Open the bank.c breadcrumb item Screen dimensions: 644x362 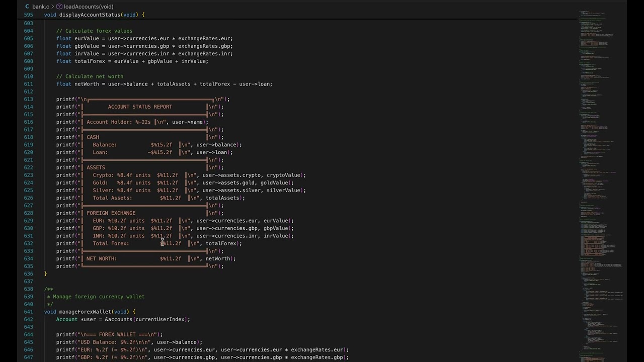[41, 7]
